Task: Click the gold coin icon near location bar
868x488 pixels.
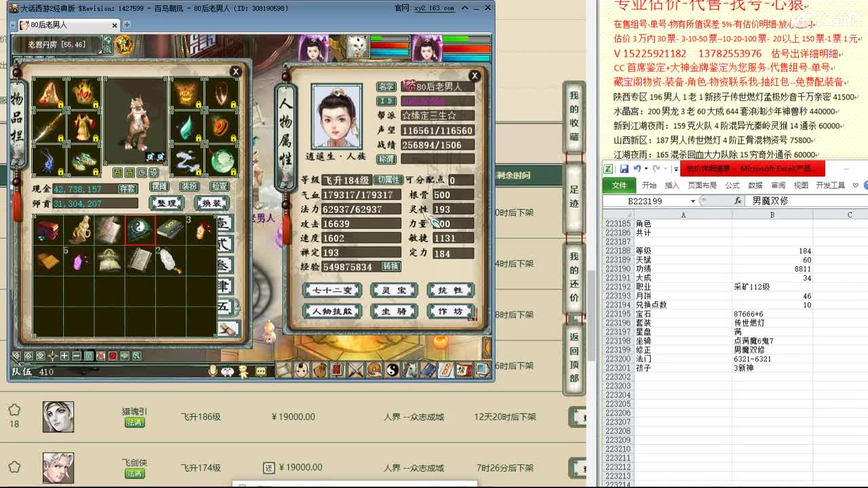Action: point(124,45)
